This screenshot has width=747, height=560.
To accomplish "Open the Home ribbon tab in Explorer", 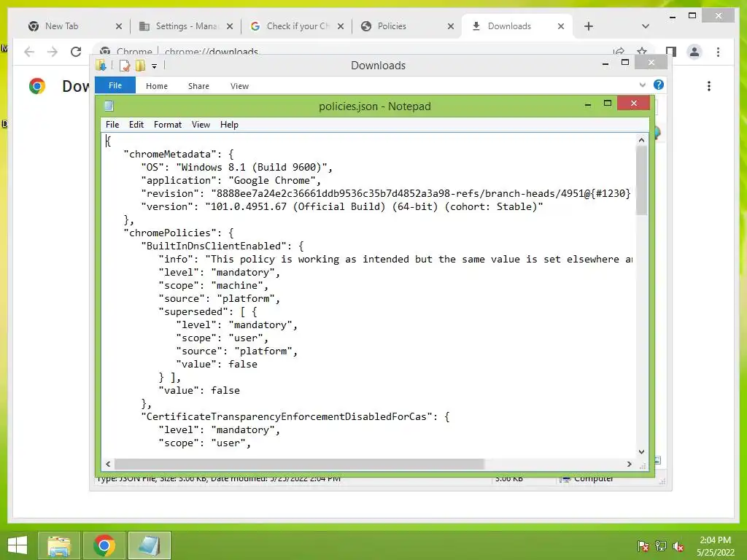I will (x=157, y=86).
